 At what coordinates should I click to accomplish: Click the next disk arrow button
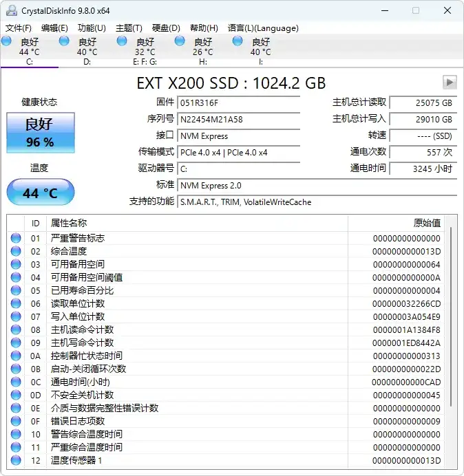pyautogui.click(x=450, y=83)
